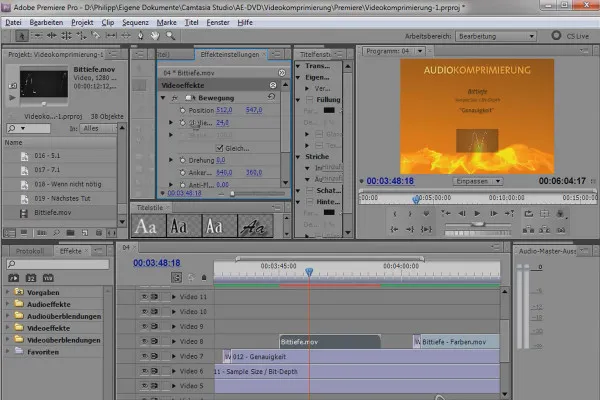
Task: Click the Safe Margins button
Action: (x=545, y=214)
